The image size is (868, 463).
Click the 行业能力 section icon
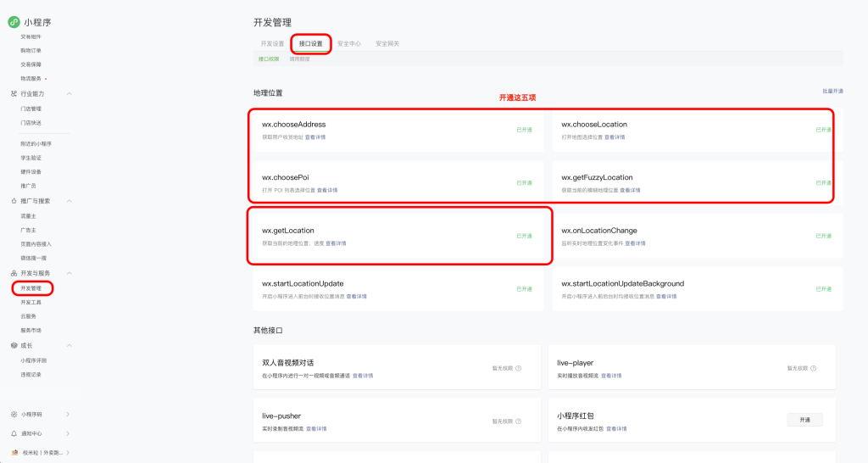[14, 93]
